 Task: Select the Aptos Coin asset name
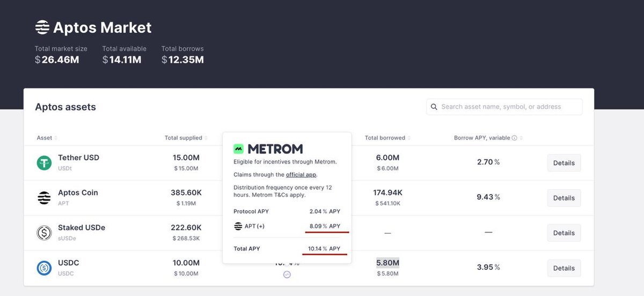coord(78,193)
